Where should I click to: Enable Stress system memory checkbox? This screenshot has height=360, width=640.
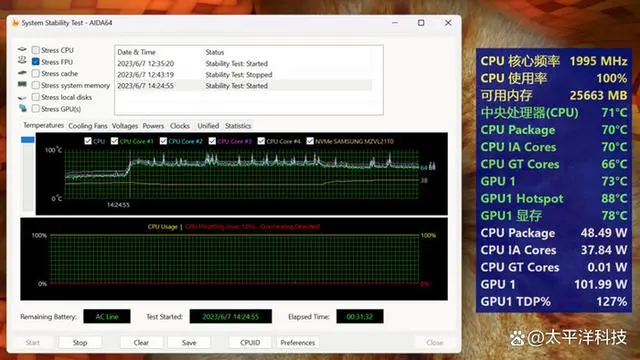pos(36,85)
